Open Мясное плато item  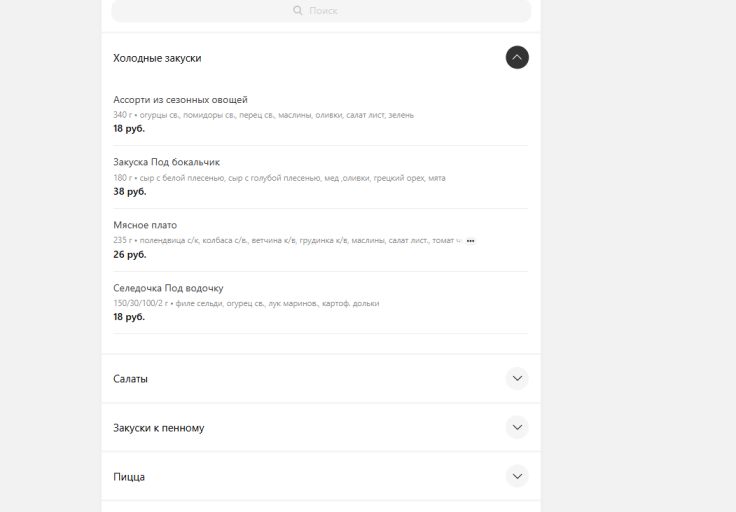(x=145, y=225)
